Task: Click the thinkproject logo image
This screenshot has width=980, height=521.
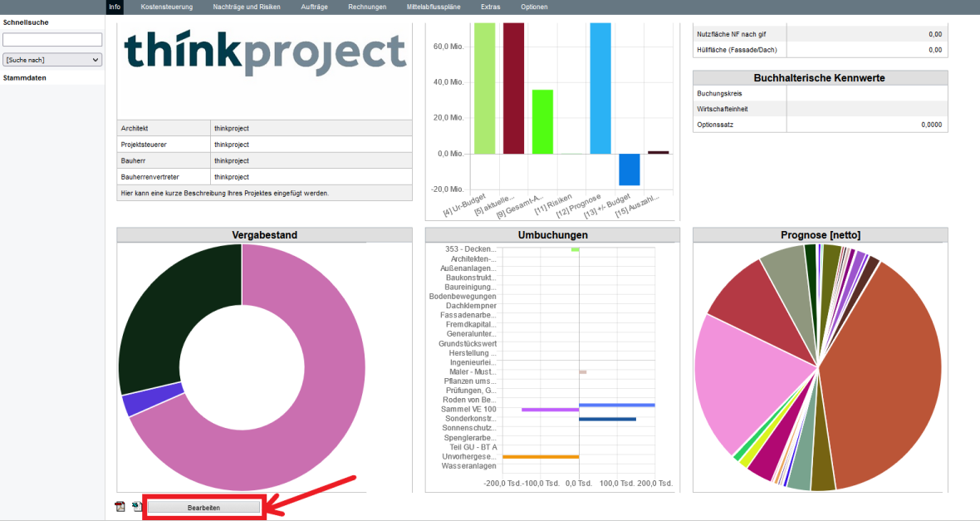Action: tap(266, 54)
